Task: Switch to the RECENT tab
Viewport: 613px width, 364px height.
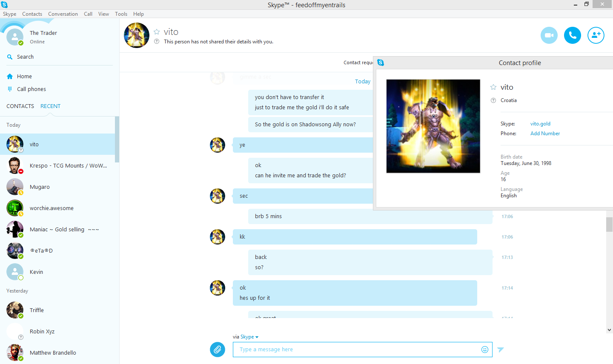Action: point(50,106)
